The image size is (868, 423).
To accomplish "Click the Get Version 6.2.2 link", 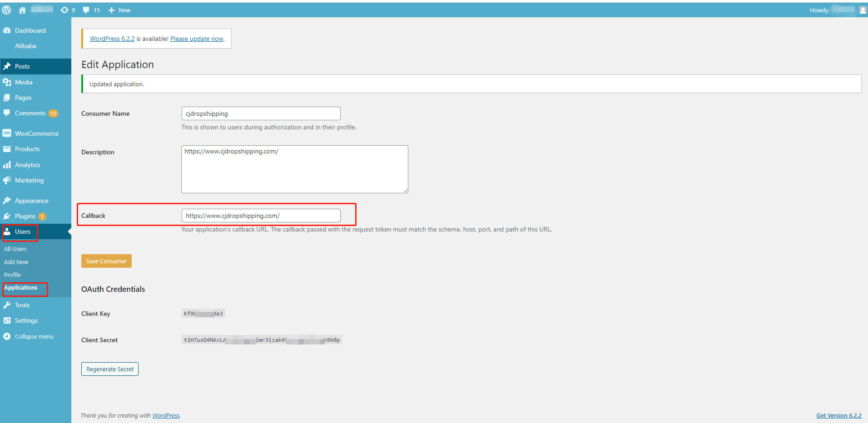I will pos(838,415).
